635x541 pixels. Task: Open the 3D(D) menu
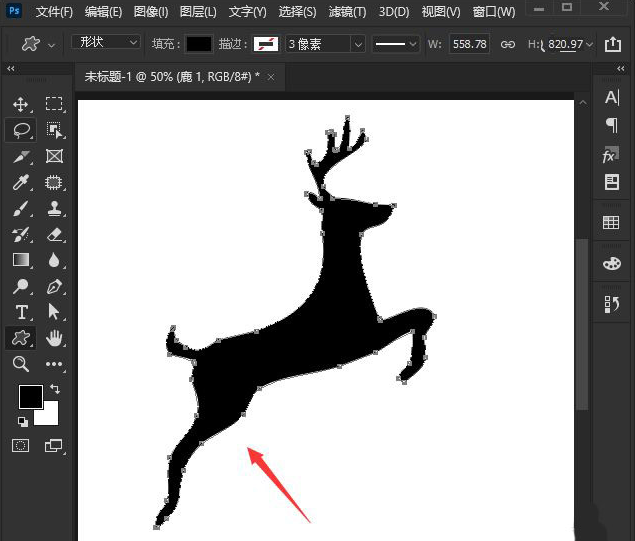coord(394,12)
